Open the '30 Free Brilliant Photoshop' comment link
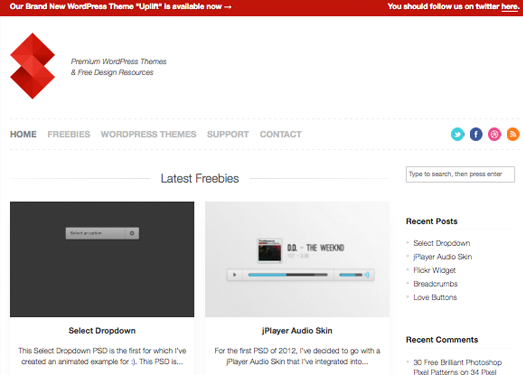The width and height of the screenshot is (523, 375). click(457, 367)
